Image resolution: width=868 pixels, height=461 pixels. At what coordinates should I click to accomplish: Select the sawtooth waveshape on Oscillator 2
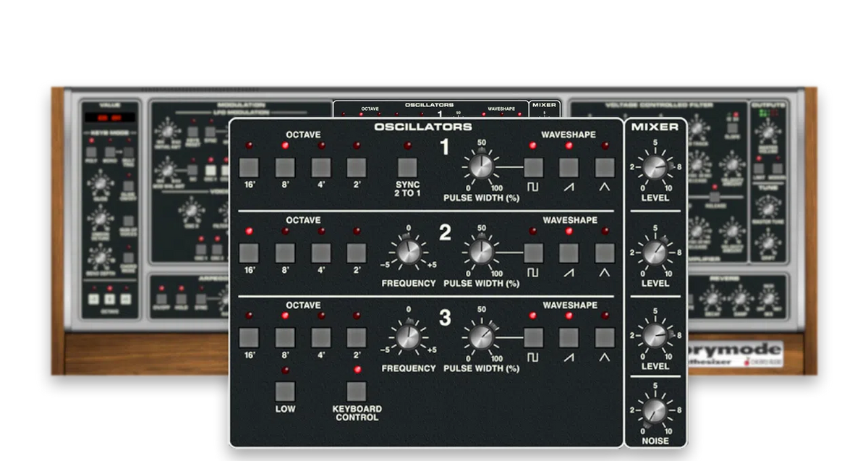coord(569,254)
